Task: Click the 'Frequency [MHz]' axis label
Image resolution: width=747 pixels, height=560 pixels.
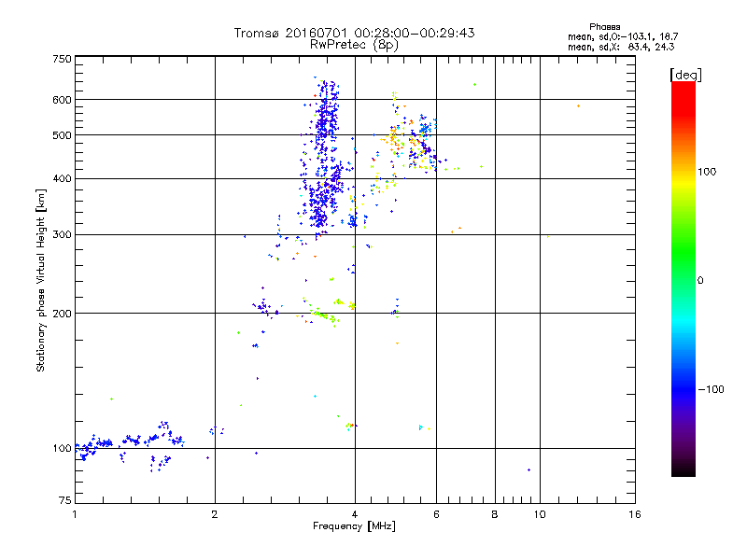Action: pos(354,526)
